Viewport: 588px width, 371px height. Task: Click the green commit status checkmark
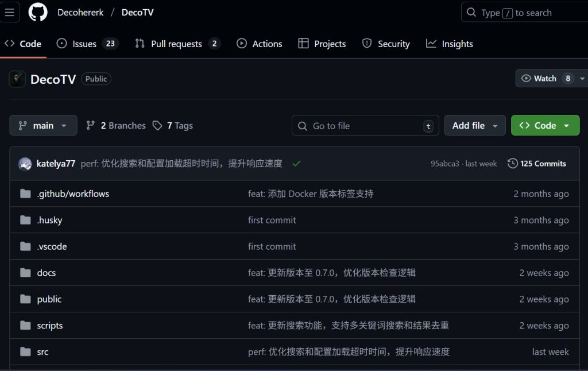[296, 164]
